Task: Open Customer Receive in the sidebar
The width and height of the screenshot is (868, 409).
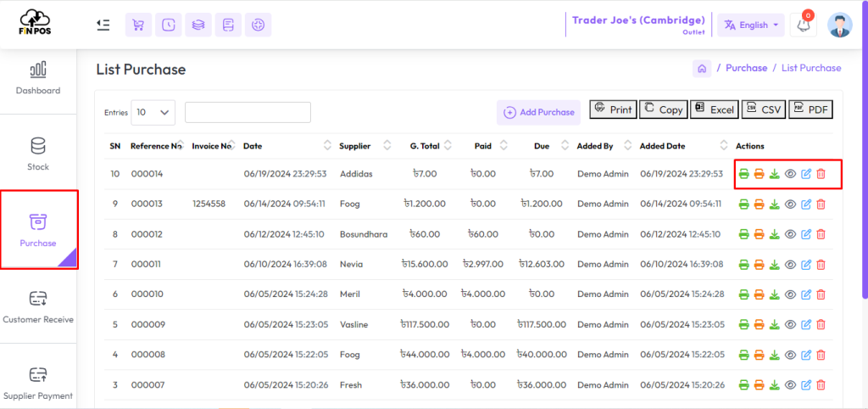Action: pos(37,306)
